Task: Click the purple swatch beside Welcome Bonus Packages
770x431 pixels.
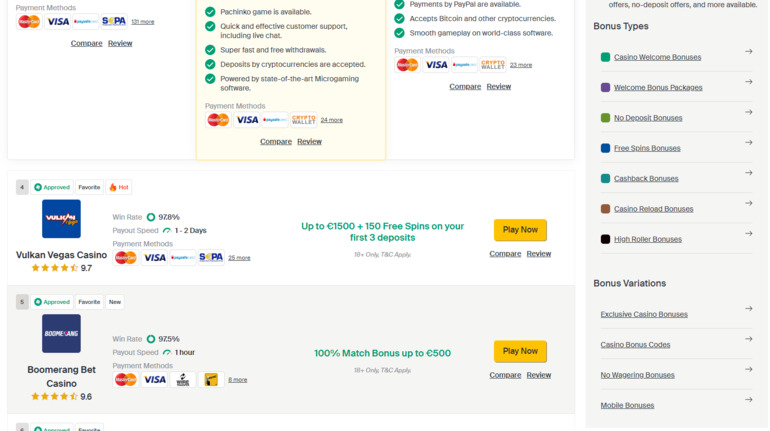Action: point(605,87)
